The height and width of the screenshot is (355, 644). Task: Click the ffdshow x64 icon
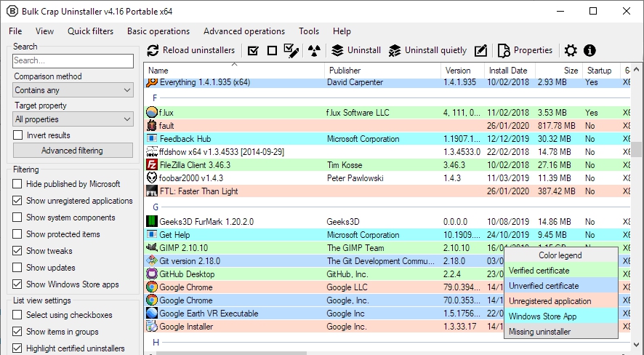(x=152, y=152)
